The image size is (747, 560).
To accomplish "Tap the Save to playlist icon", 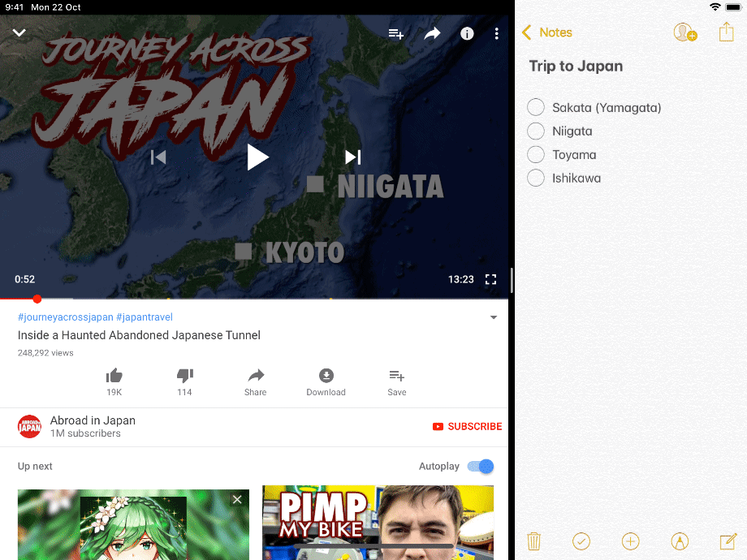I will tap(396, 376).
